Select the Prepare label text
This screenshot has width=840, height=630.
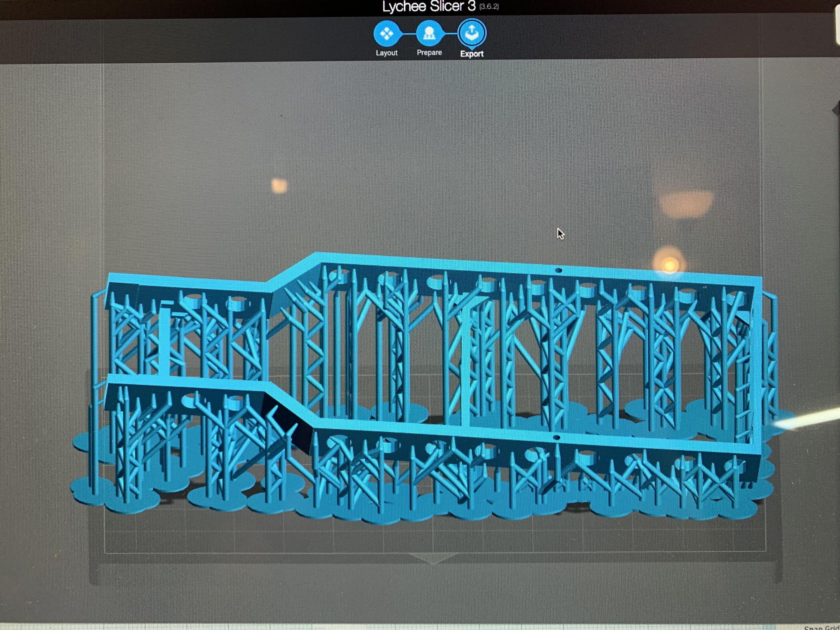click(429, 52)
